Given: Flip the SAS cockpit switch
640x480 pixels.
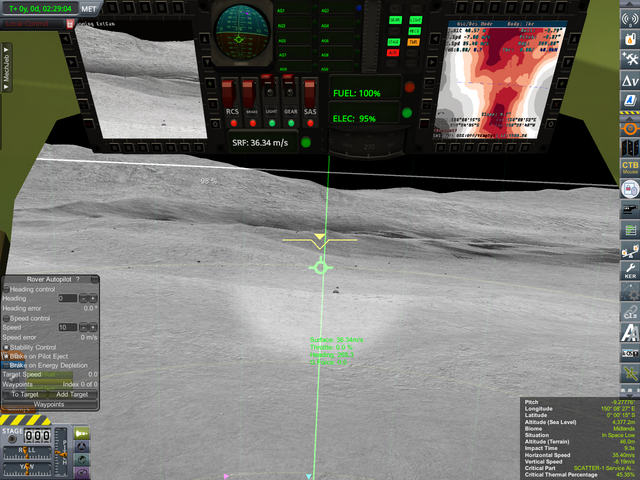Looking at the screenshot, I should (310, 97).
